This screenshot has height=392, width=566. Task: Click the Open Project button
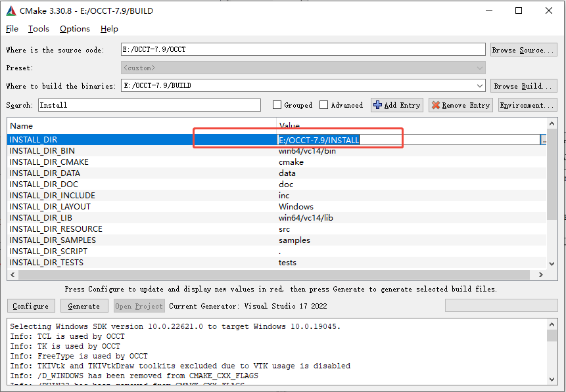[139, 306]
